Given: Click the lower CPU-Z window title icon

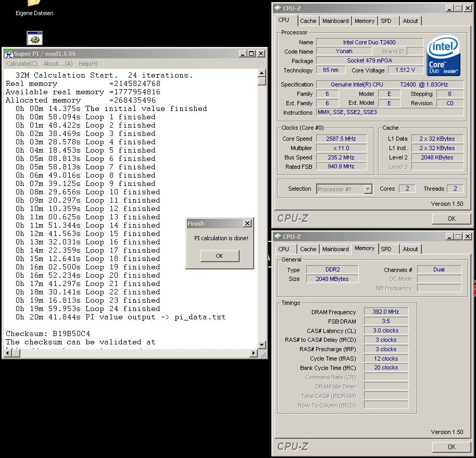Looking at the screenshot, I should coord(278,236).
